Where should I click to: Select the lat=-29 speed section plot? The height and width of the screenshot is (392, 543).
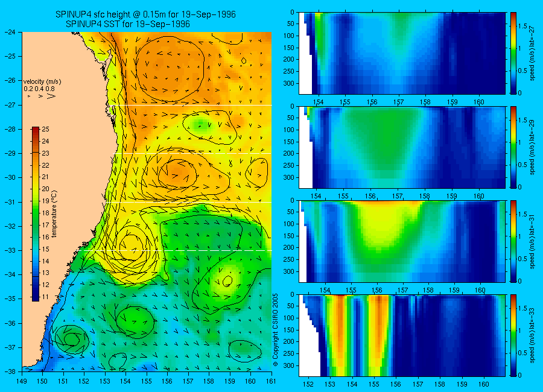tap(402, 147)
